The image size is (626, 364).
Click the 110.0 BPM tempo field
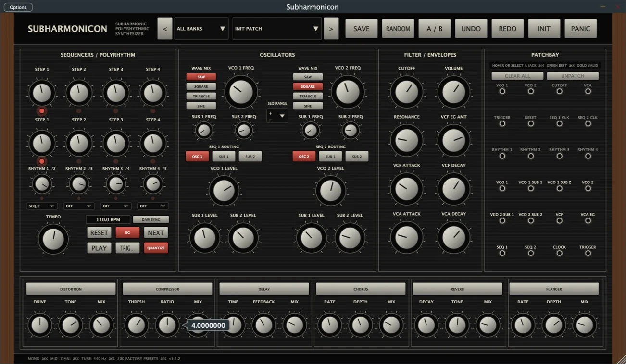click(x=108, y=219)
